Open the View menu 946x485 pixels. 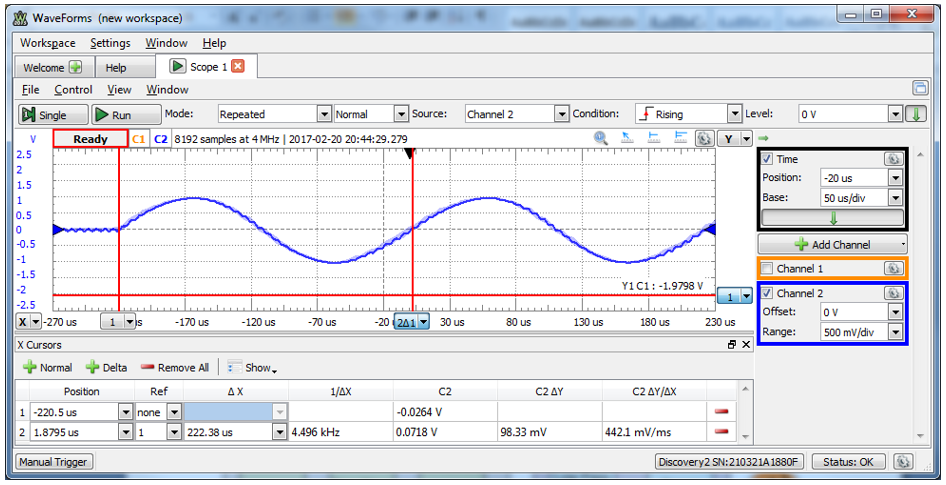pos(119,89)
